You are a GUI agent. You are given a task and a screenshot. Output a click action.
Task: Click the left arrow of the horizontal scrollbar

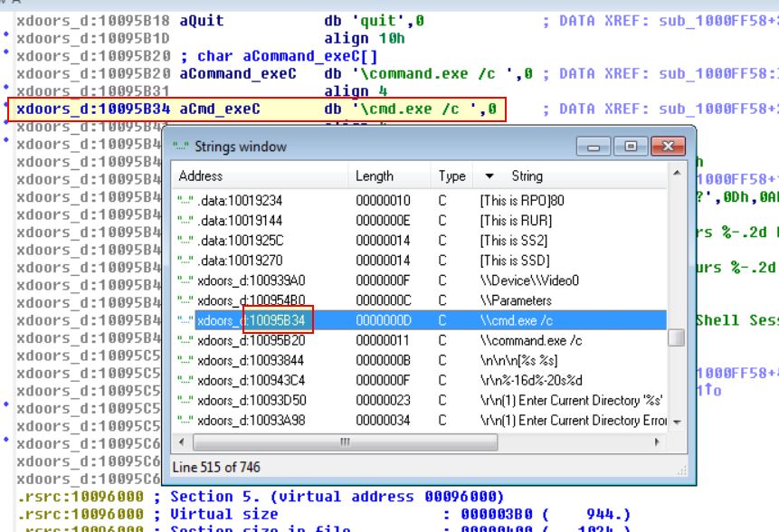tap(181, 442)
